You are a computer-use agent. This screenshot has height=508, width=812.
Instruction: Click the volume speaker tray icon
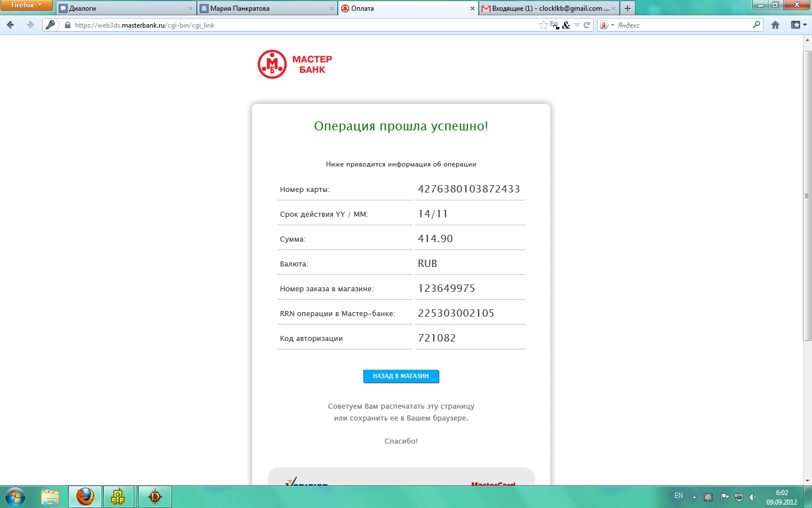[x=752, y=497]
